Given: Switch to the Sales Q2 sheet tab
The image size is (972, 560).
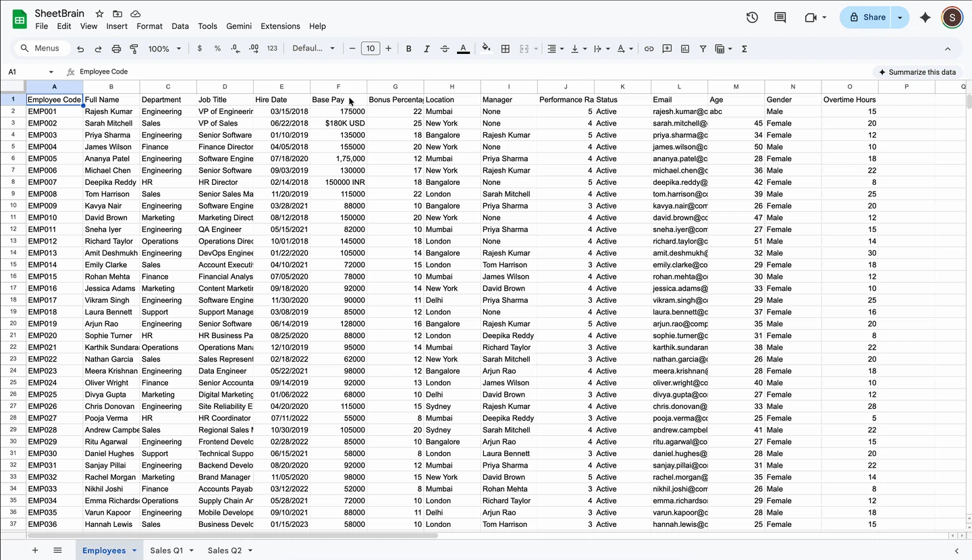Looking at the screenshot, I should tap(225, 551).
